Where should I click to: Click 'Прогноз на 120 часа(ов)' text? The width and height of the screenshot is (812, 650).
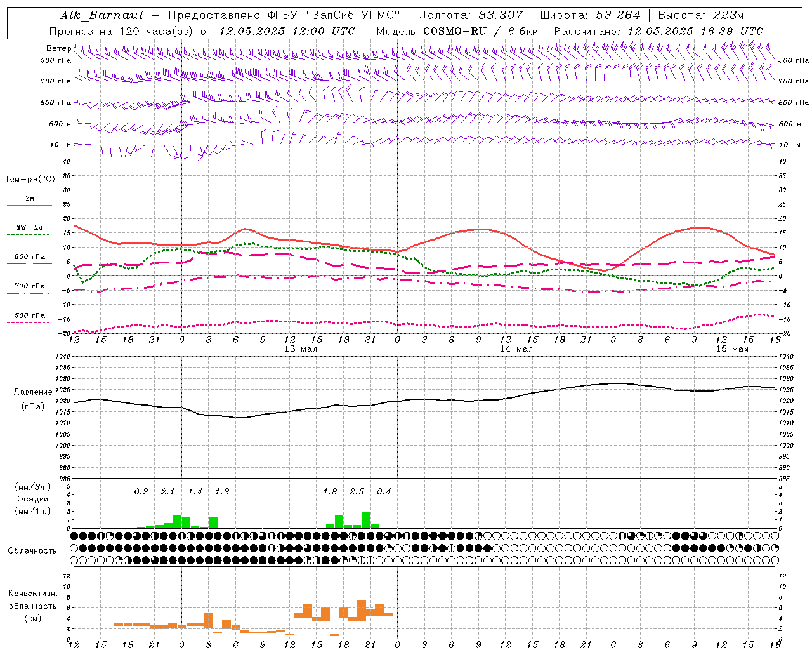click(122, 31)
